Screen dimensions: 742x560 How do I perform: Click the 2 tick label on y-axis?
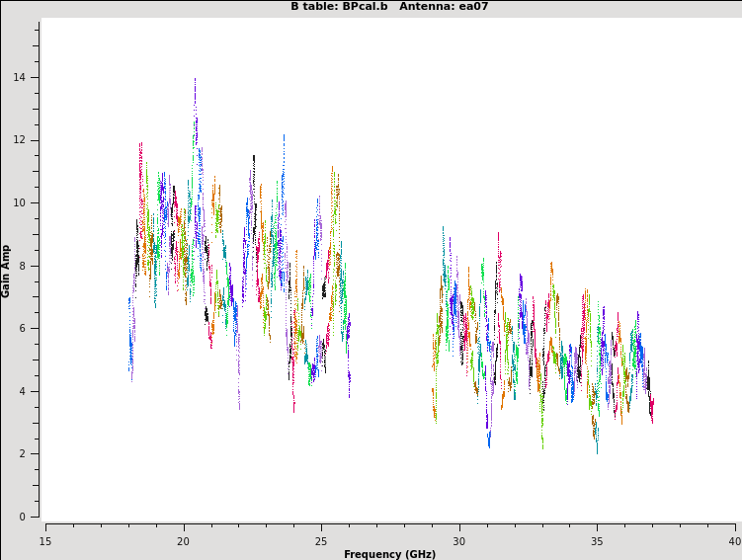pos(24,454)
